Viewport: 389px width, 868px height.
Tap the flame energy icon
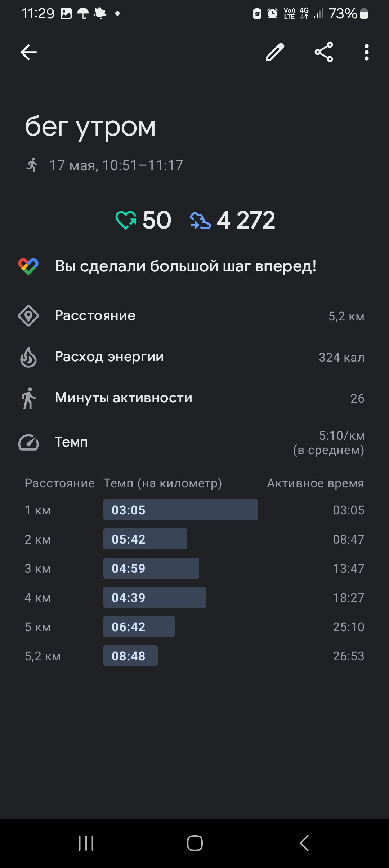pos(28,357)
